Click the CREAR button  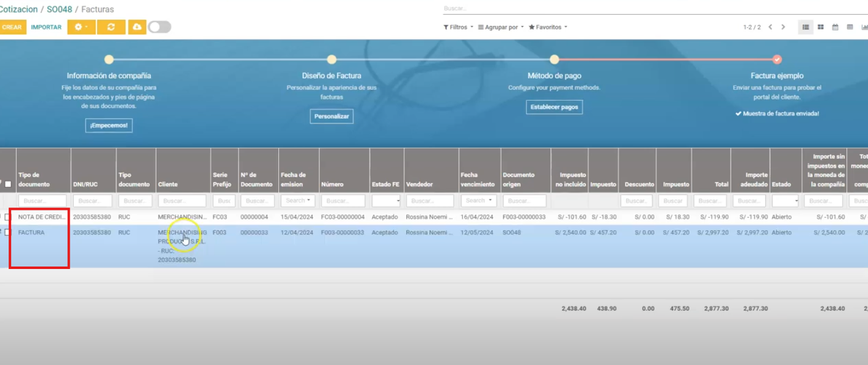12,27
